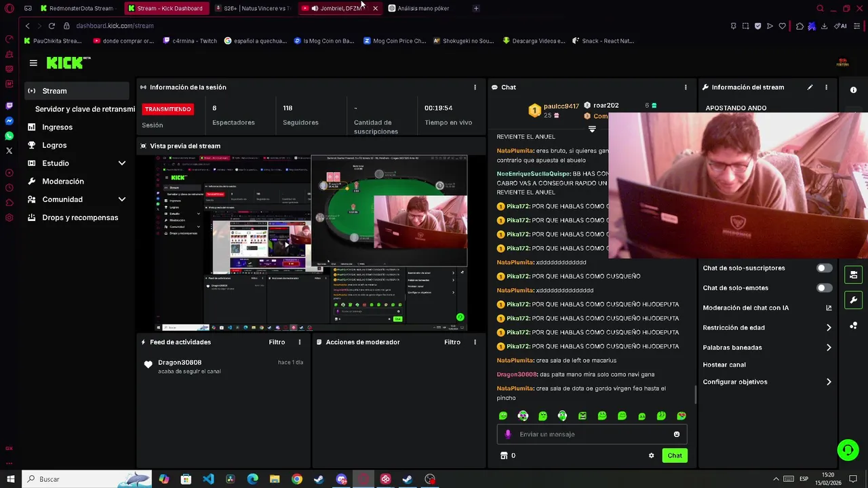
Task: Open Logros in the sidebar
Action: pyautogui.click(x=54, y=145)
